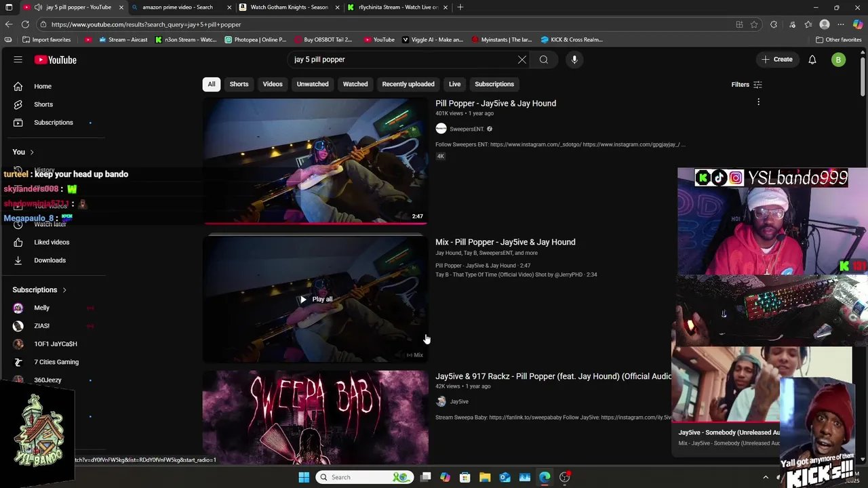868x488 pixels.
Task: Go back with the browser back arrow
Action: pos(8,24)
